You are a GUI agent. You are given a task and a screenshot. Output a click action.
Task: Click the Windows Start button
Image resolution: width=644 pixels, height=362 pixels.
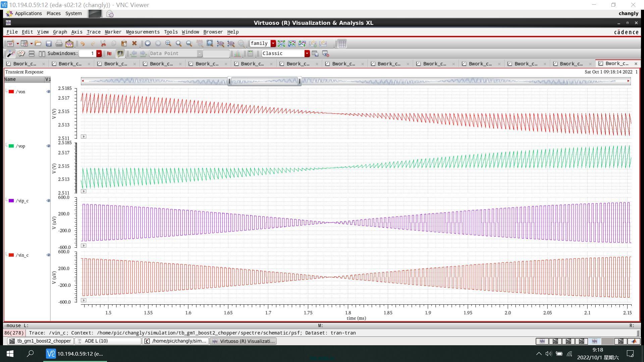10,354
